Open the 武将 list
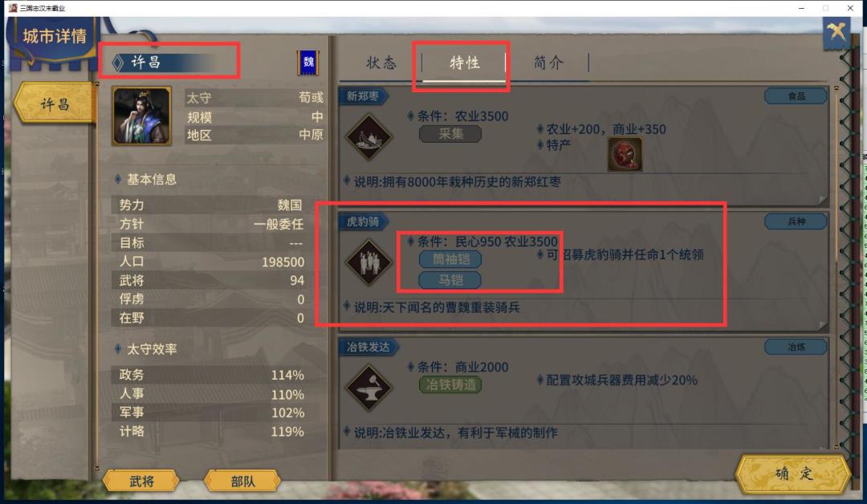 point(141,482)
